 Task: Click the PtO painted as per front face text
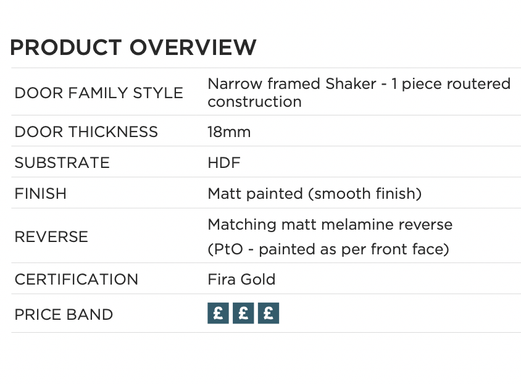(328, 249)
